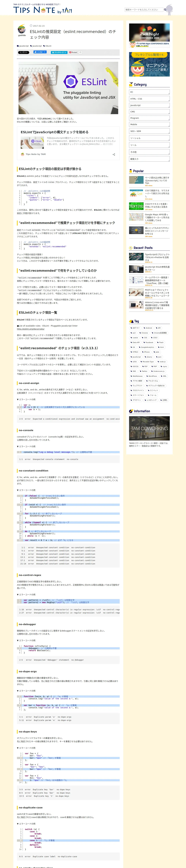Open popular post CSSで実装する吹き出し
Image resolution: width=186 pixels, height=868 pixels.
coord(157,193)
